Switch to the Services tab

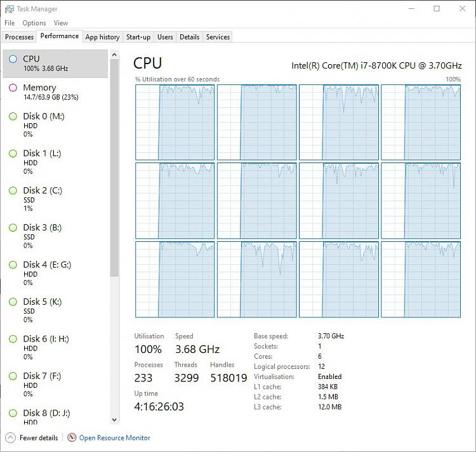[218, 37]
